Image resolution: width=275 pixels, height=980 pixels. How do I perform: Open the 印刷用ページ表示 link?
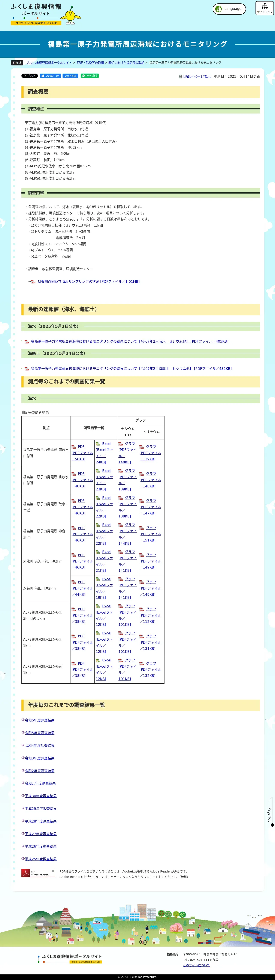[197, 76]
